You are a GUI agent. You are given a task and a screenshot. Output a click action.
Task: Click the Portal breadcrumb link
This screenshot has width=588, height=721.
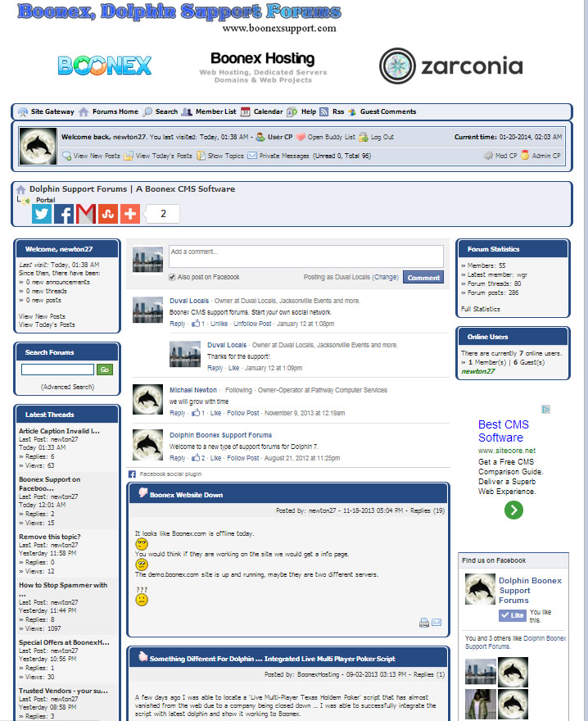[46, 200]
